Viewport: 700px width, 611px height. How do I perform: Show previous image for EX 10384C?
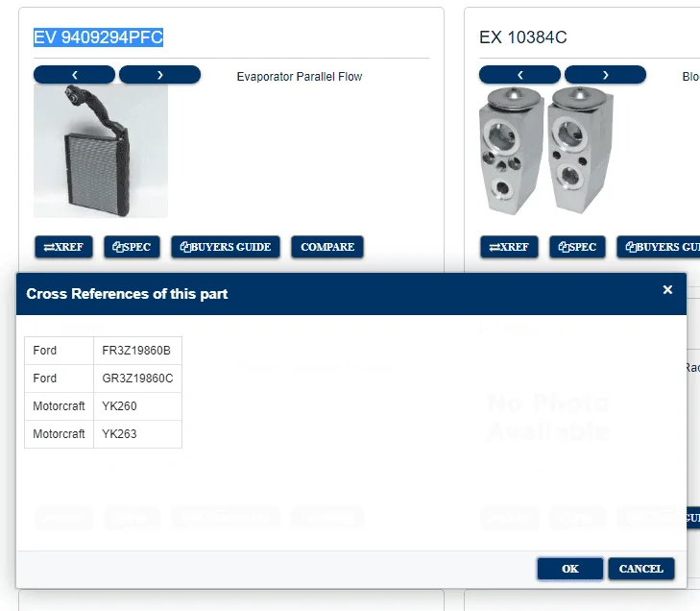point(519,75)
